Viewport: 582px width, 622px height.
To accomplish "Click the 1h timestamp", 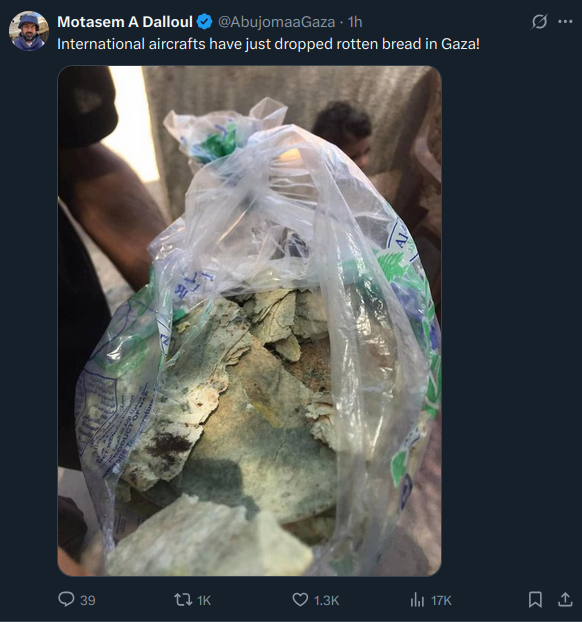I will [x=355, y=22].
